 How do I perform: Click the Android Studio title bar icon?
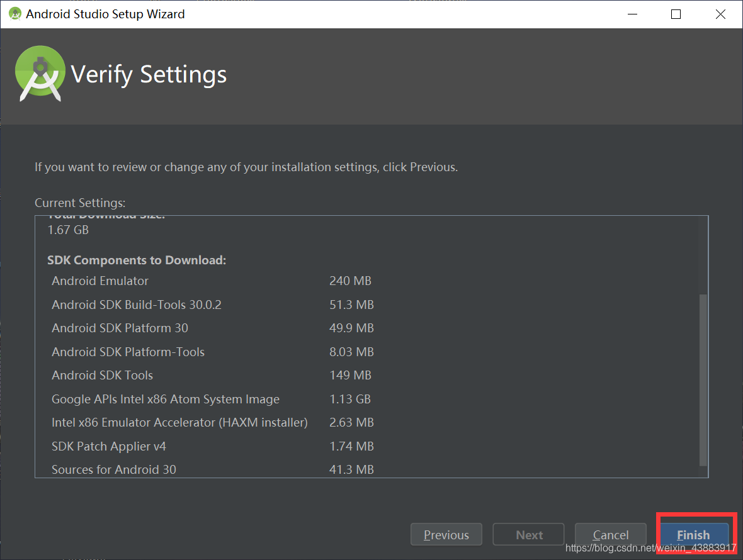15,14
